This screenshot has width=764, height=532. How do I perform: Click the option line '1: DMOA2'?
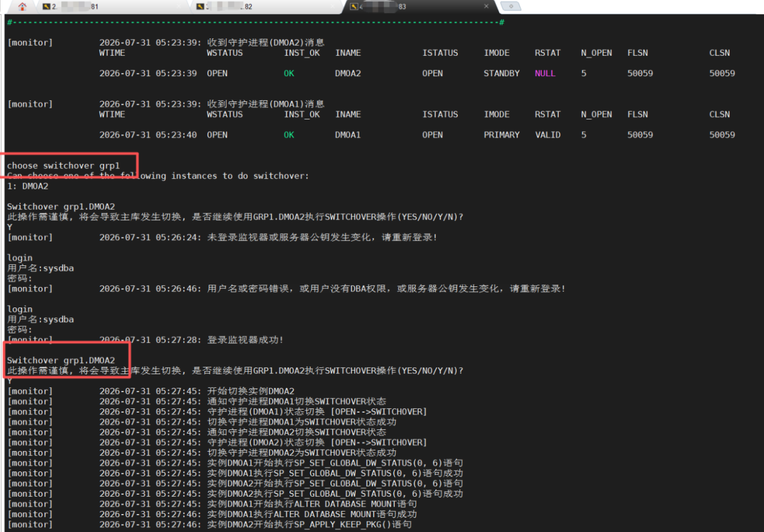point(27,186)
